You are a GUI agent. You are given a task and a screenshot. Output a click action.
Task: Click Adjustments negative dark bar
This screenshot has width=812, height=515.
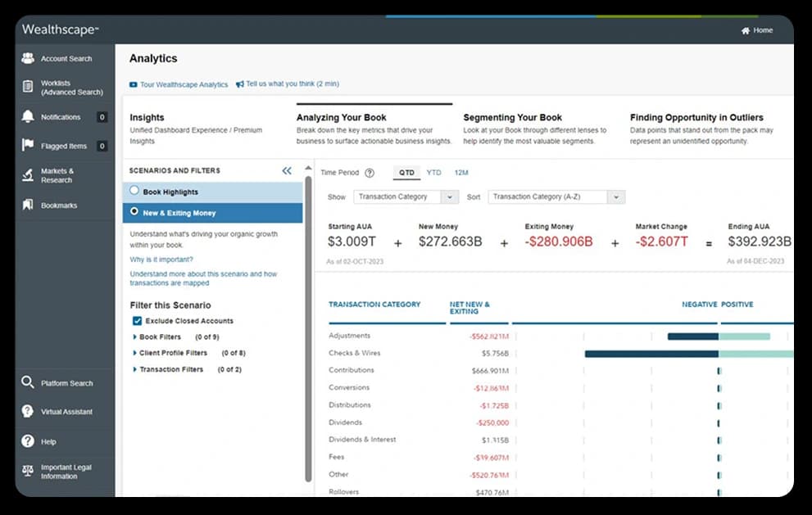click(x=693, y=337)
